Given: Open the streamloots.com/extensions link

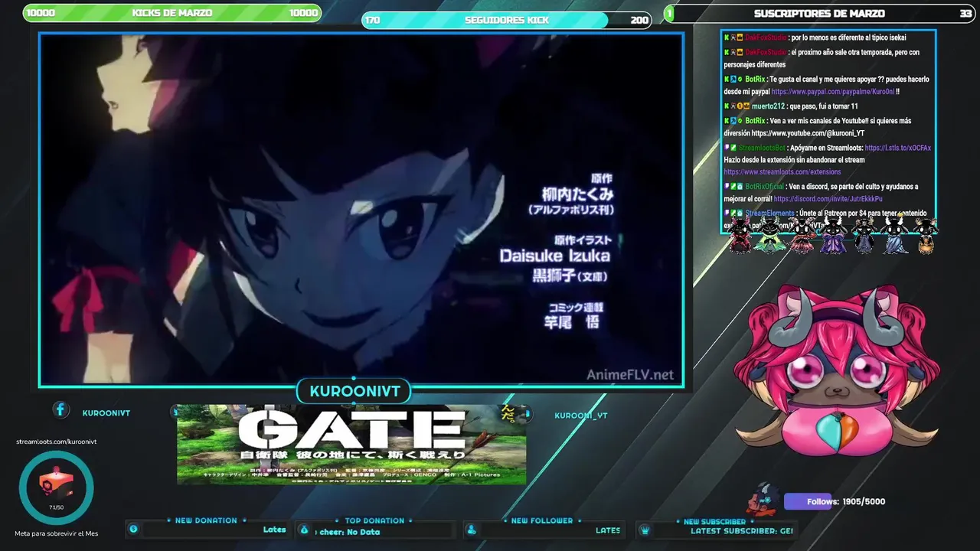Looking at the screenshot, I should coord(782,172).
